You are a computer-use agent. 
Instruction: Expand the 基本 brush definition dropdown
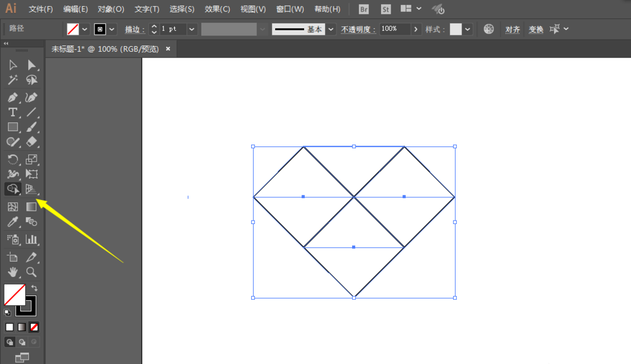(331, 29)
